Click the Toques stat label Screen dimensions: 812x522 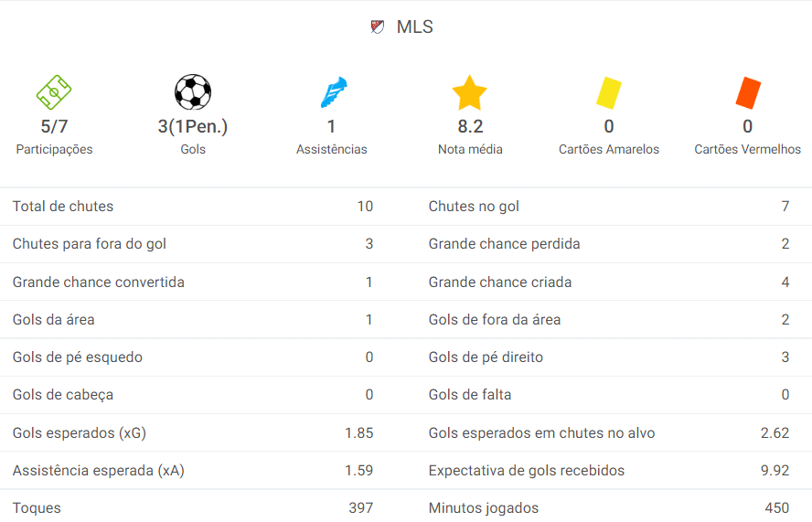click(37, 507)
